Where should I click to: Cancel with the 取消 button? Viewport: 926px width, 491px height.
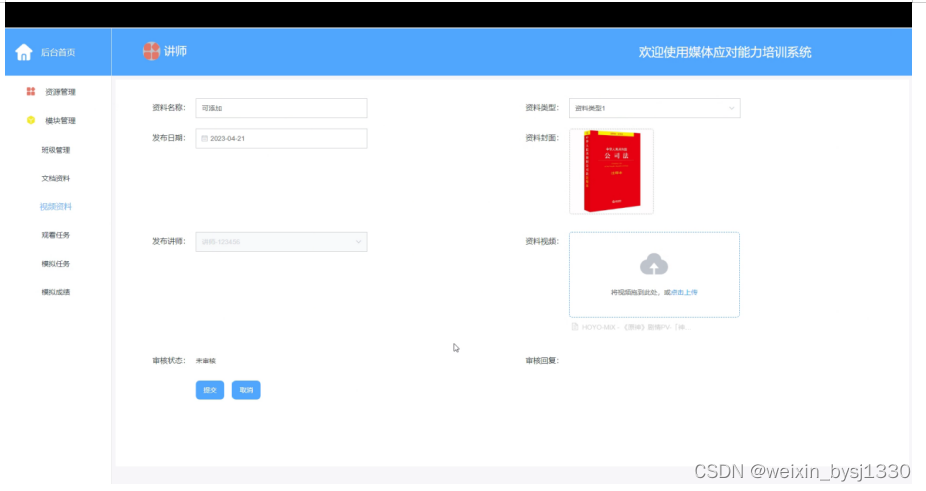pyautogui.click(x=246, y=390)
